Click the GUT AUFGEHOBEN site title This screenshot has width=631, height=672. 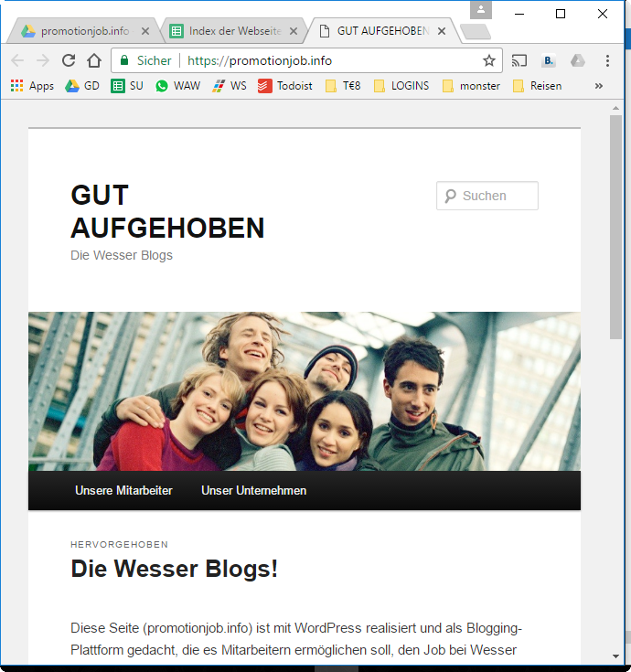(x=167, y=211)
